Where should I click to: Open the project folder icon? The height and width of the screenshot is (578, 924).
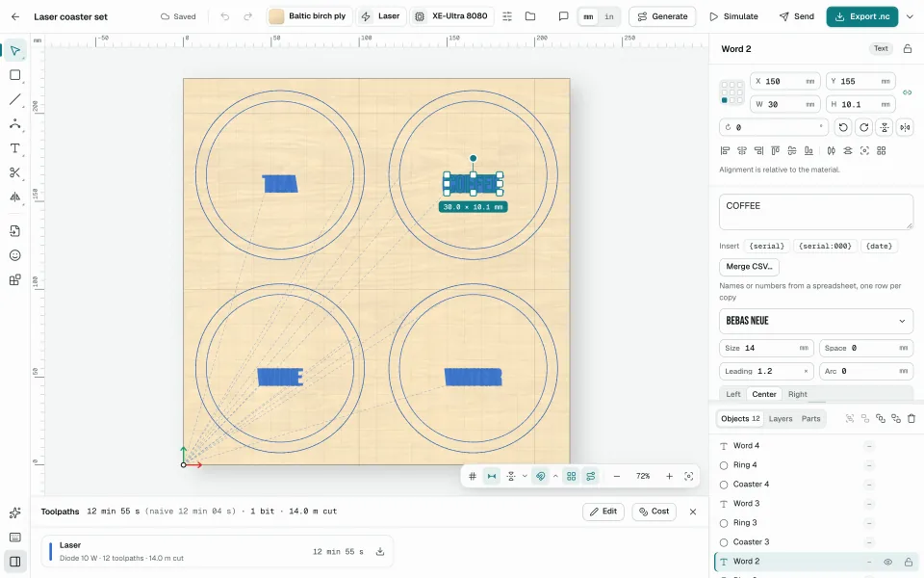tap(530, 16)
